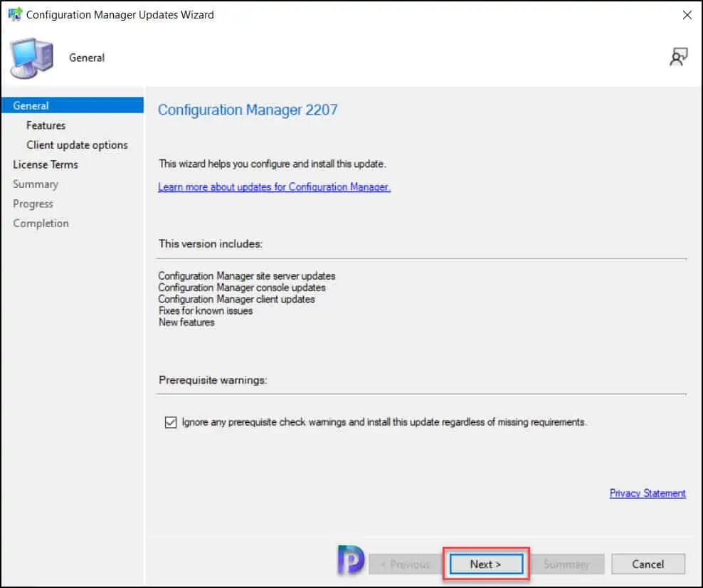703x588 pixels.
Task: Select the Completion step in sidebar
Action: tap(41, 224)
